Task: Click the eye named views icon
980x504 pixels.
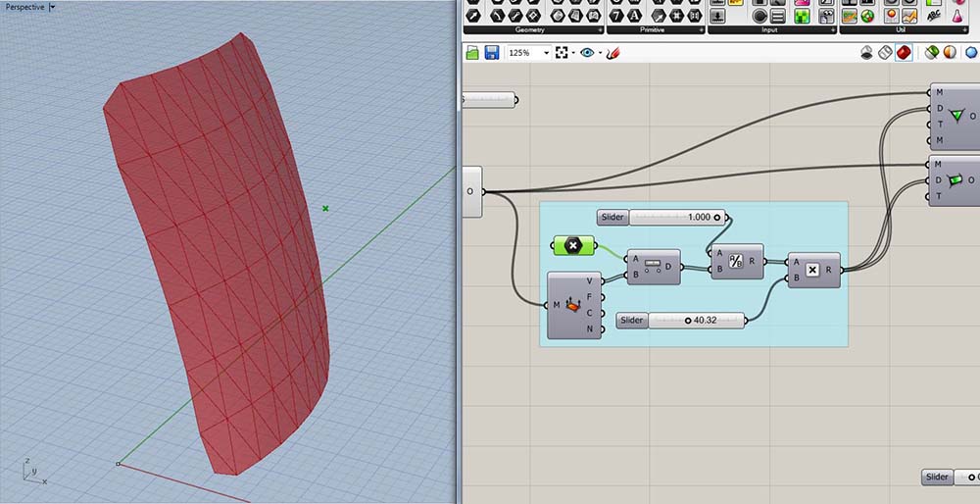Action: point(587,53)
